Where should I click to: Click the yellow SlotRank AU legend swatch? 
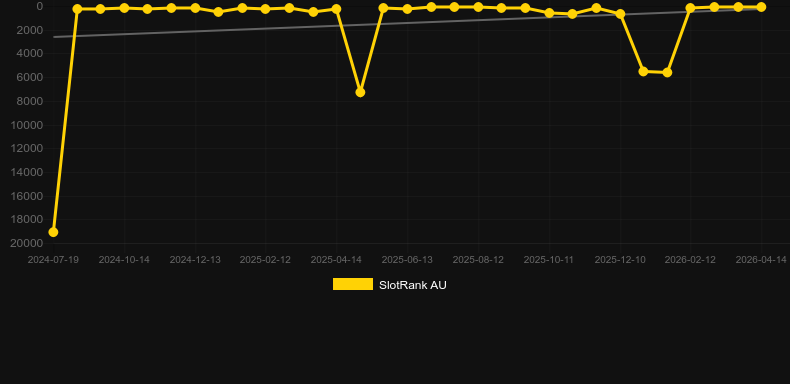(x=353, y=284)
